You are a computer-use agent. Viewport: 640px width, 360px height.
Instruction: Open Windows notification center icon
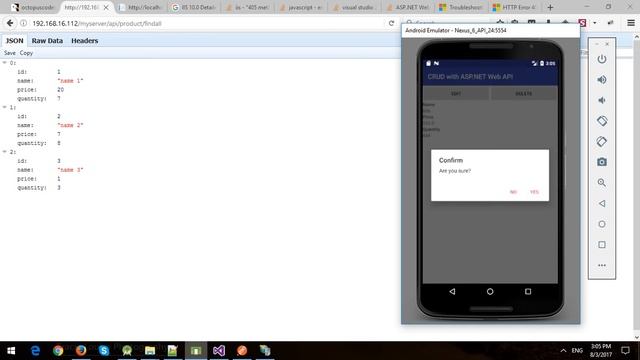tap(625, 351)
